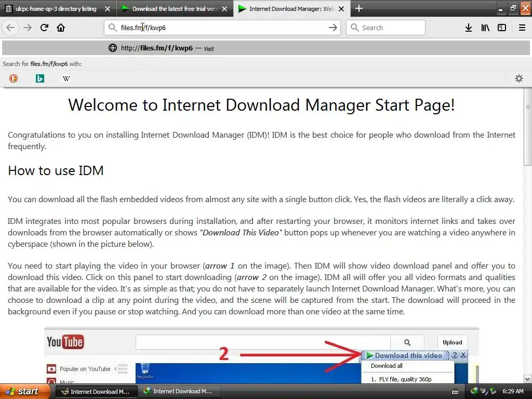
Task: Close the Download this video panel
Action: pyautogui.click(x=463, y=355)
